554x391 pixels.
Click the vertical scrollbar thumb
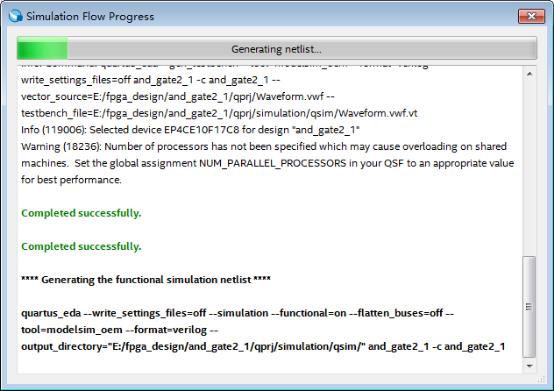tap(529, 307)
